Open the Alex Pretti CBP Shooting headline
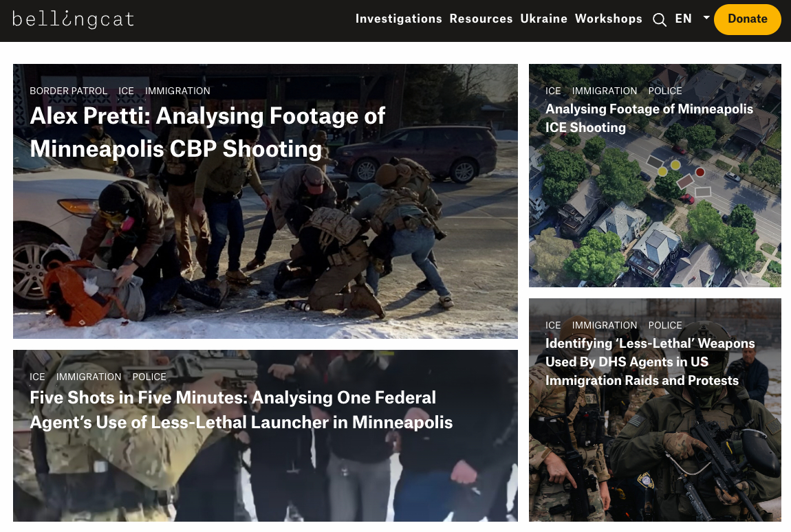 [x=207, y=132]
